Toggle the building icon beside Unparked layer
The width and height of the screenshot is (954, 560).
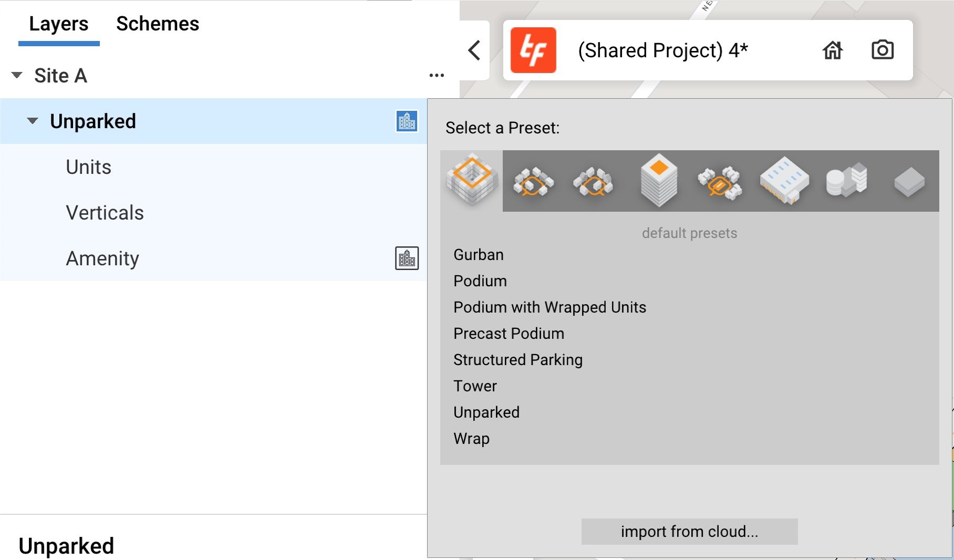pyautogui.click(x=406, y=121)
